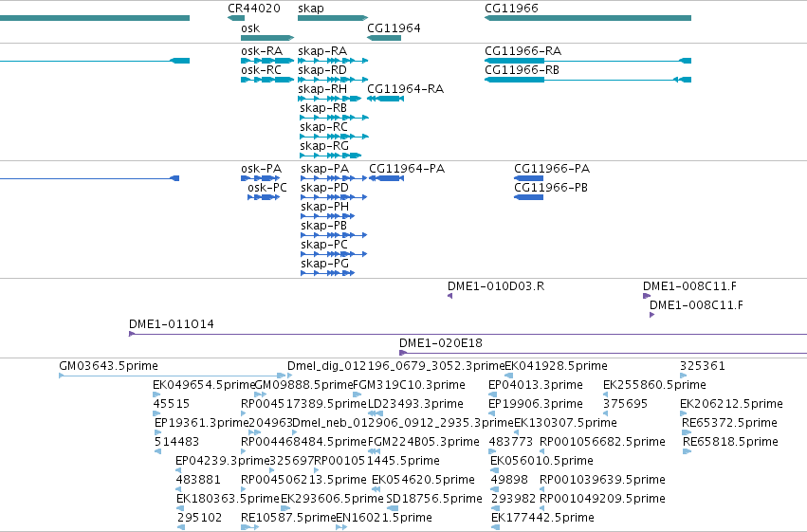Click insertion RE10587.5prime

pos(249,527)
